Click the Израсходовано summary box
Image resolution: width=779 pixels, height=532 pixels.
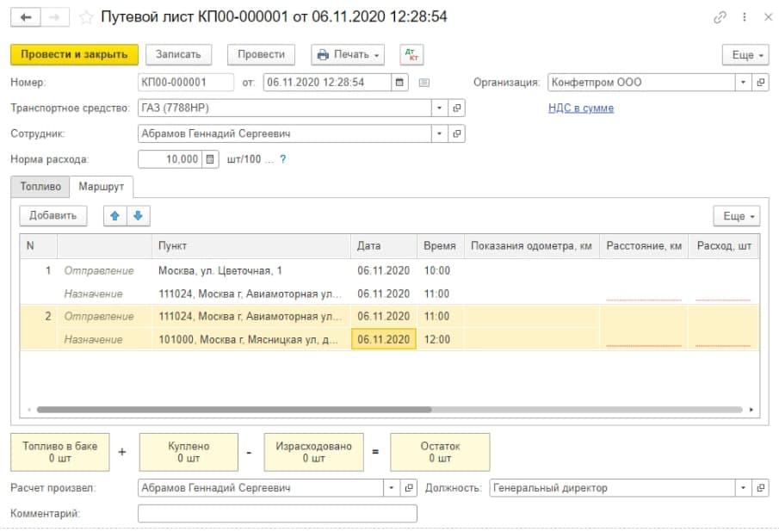[x=313, y=452]
